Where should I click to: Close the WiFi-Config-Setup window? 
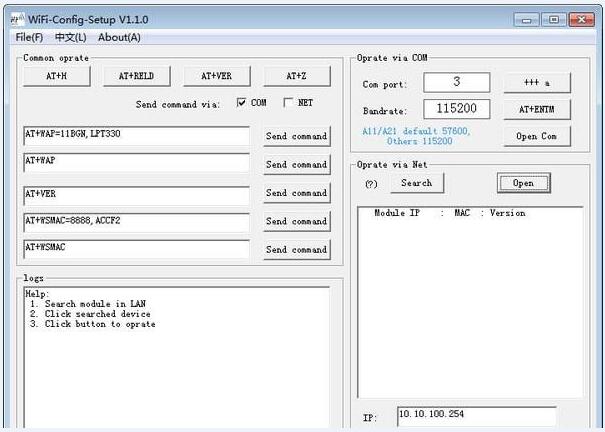(x=581, y=20)
